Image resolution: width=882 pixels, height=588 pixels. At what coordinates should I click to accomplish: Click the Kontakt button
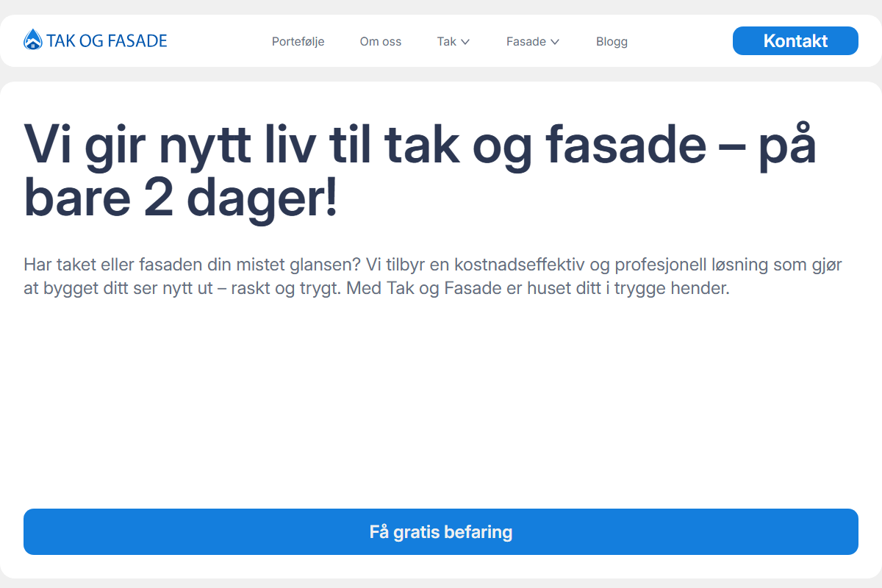[795, 40]
